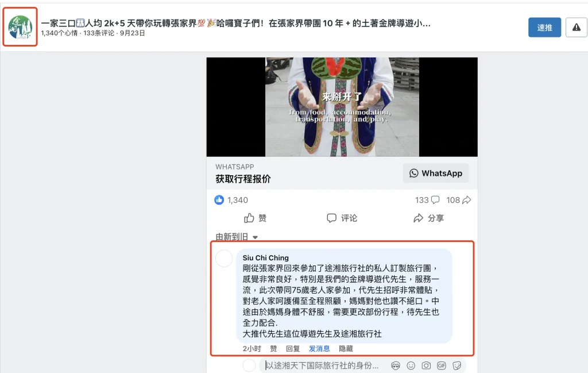Open the GIF picker icon

442,366
